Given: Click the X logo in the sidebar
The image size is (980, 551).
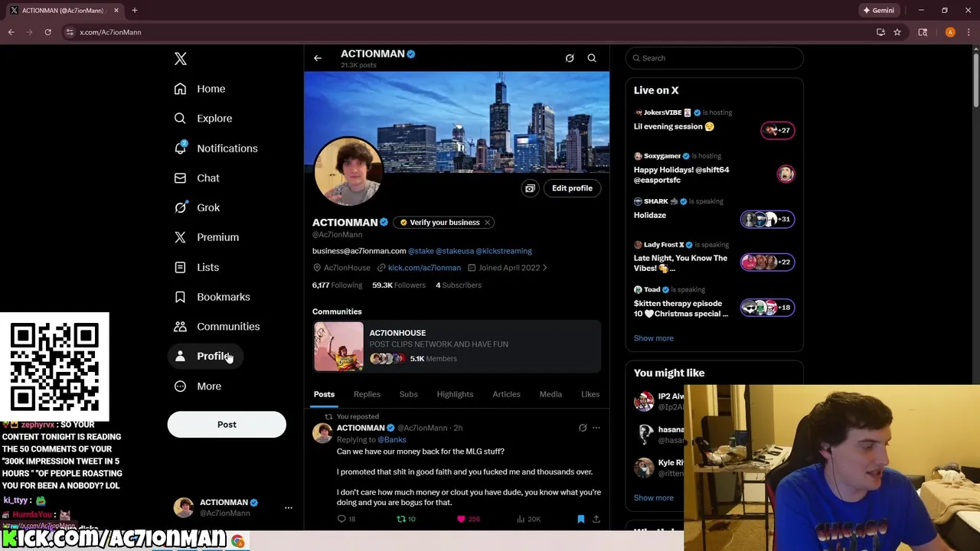Looking at the screenshot, I should coord(181,59).
